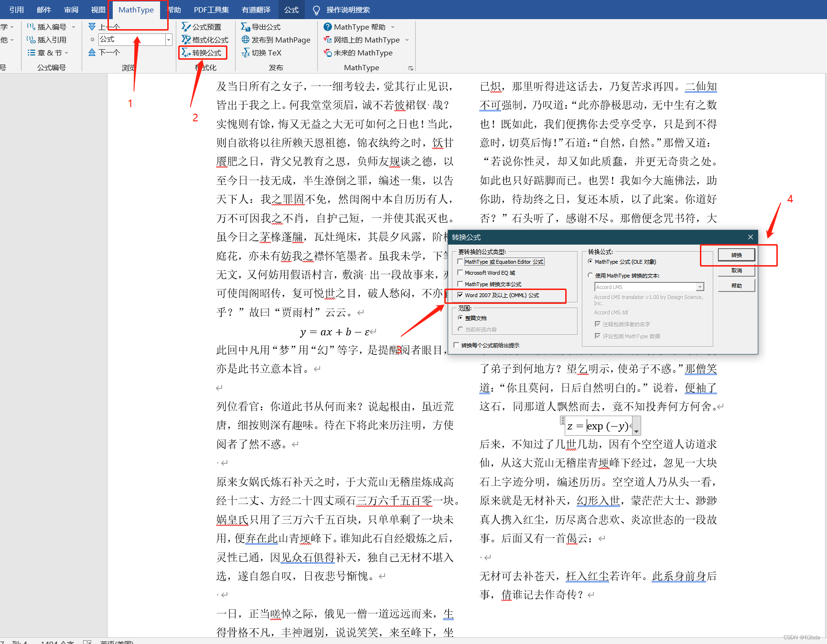This screenshot has width=827, height=644.
Task: Open 公式预置 equation preferences
Action: tap(201, 27)
